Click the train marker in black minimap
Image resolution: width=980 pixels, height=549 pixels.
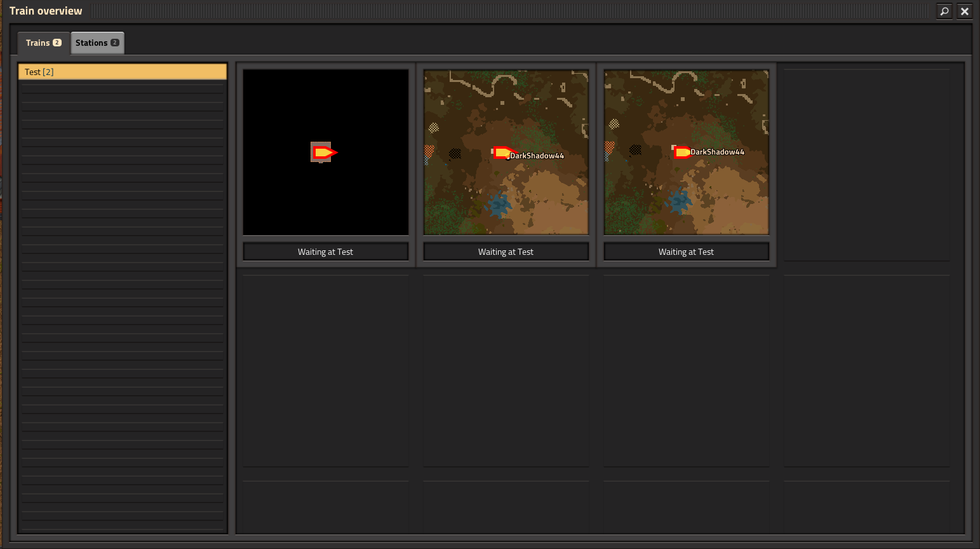325,152
